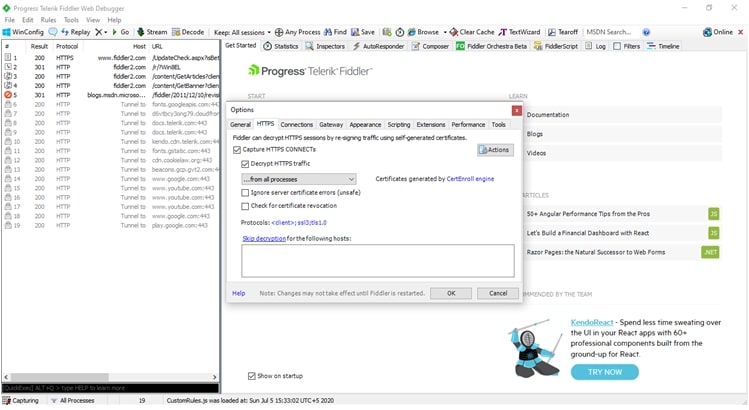
Task: Open Find sessions tool
Action: (x=335, y=32)
